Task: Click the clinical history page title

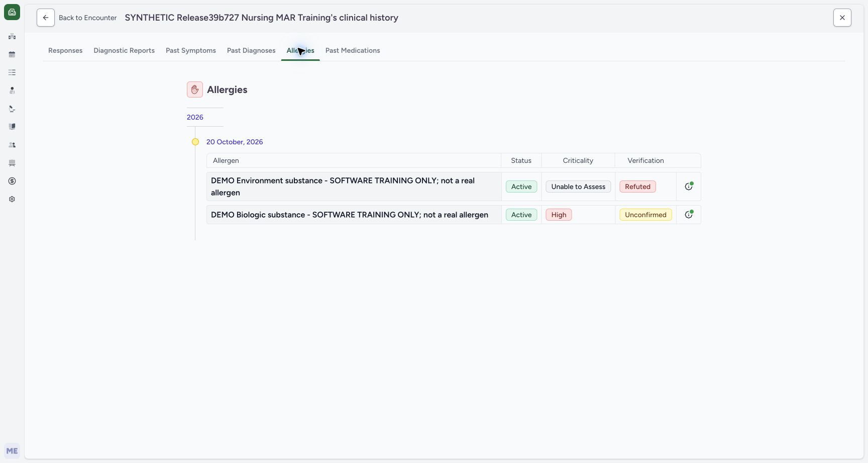Action: click(262, 18)
